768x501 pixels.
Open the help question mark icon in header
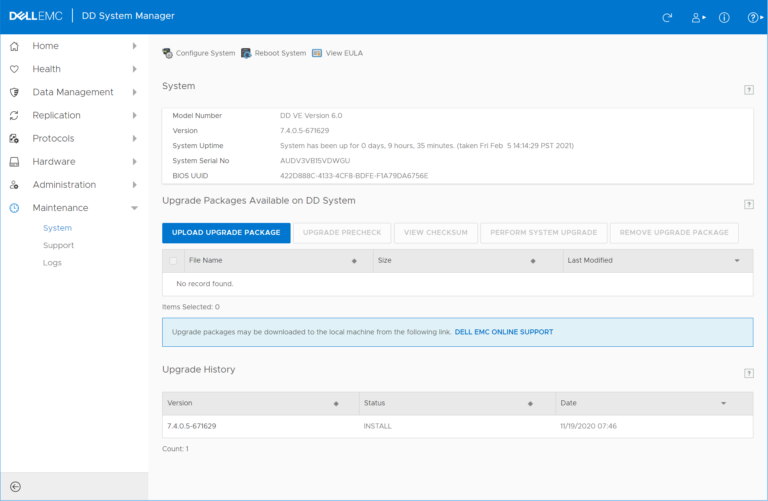[x=755, y=18]
